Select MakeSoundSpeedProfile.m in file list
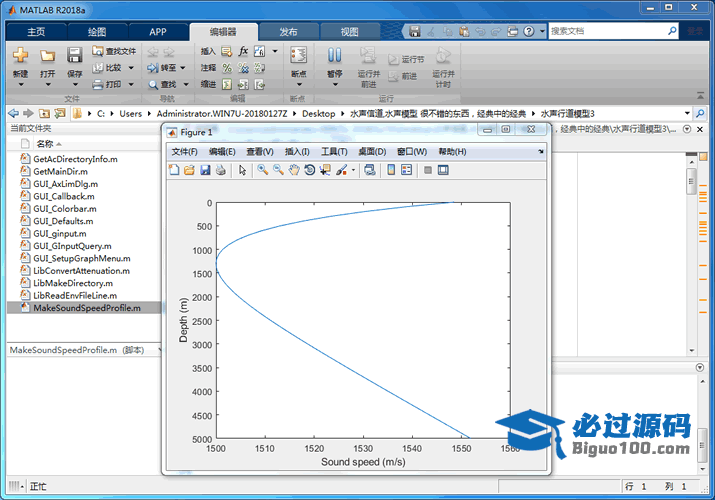This screenshot has height=500, width=715. point(84,308)
